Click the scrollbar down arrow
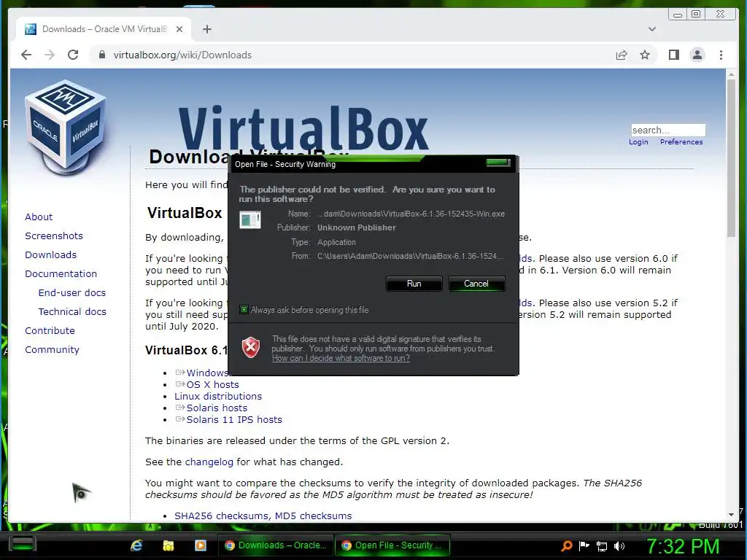This screenshot has height=560, width=747. click(731, 515)
